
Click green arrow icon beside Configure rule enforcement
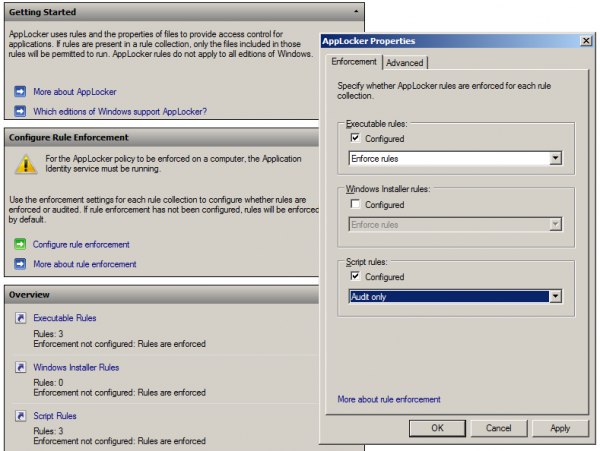[20, 244]
